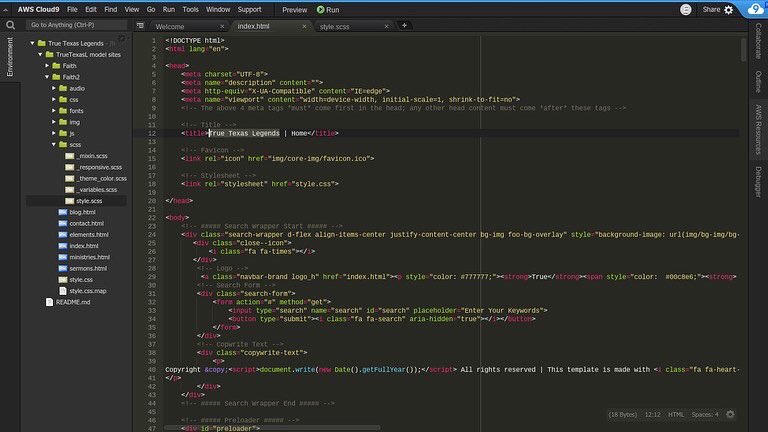The width and height of the screenshot is (768, 432).
Task: Open preferences with the gear icon
Action: point(729,10)
